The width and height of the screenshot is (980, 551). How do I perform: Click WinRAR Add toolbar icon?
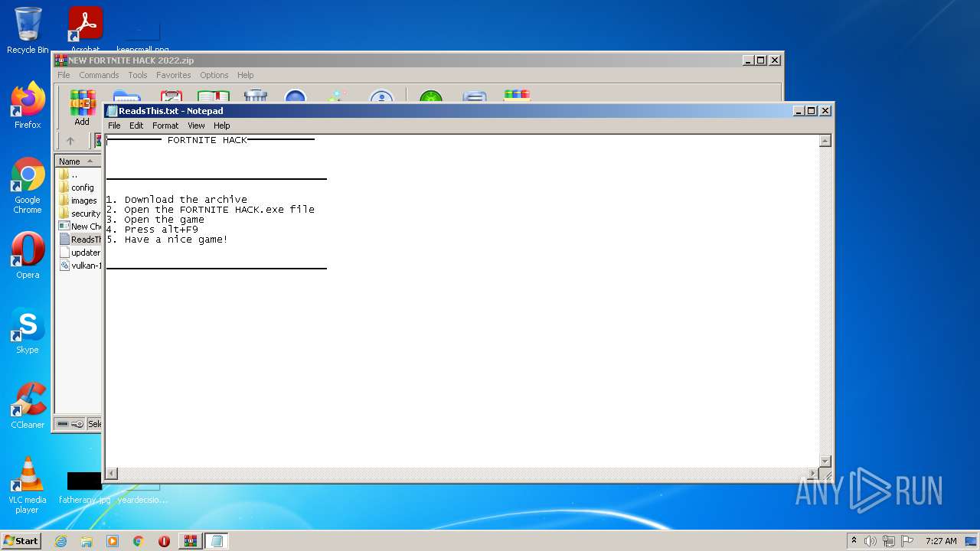82,108
